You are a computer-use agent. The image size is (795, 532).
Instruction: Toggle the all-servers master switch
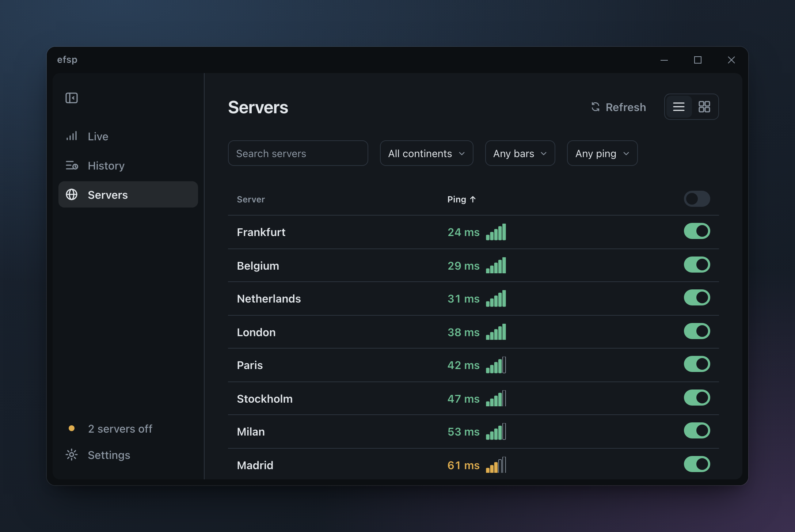pyautogui.click(x=697, y=199)
